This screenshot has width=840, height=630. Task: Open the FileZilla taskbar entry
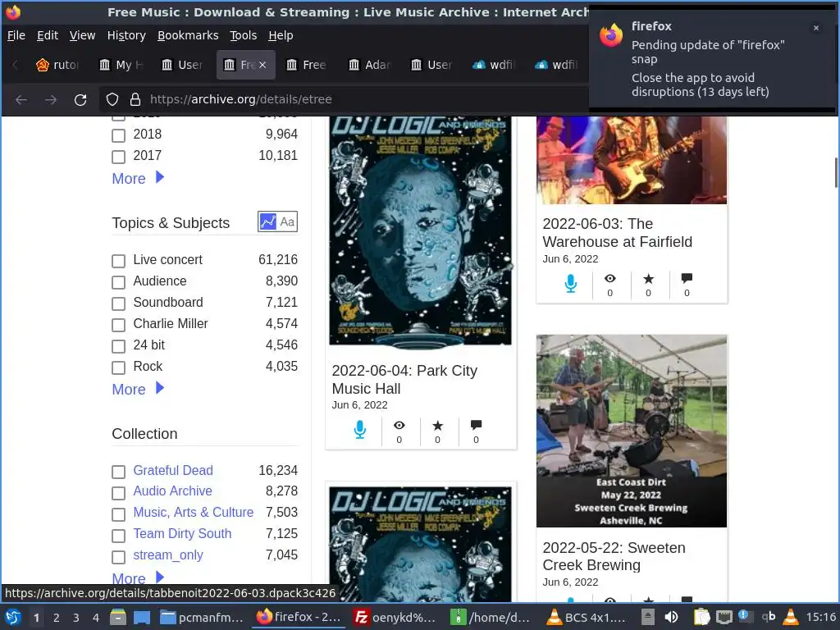(x=395, y=617)
